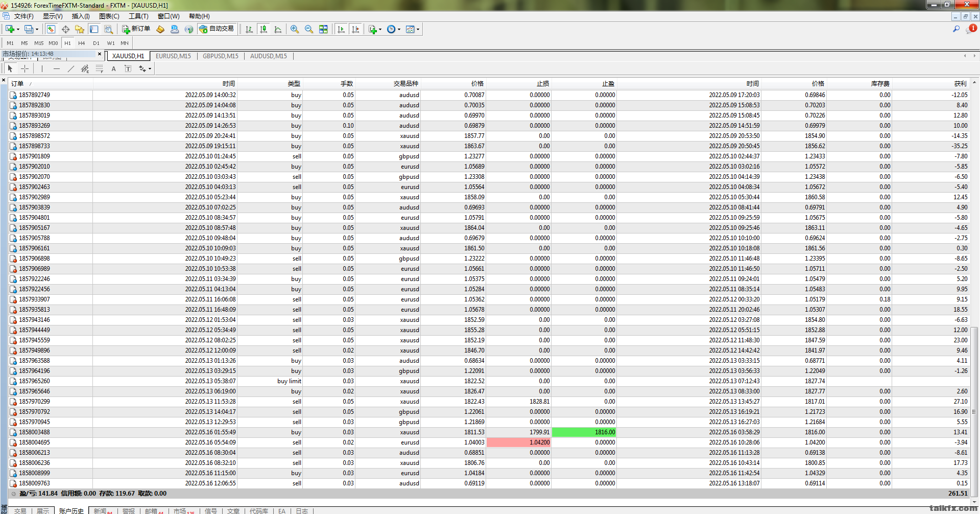Screen dimensions: 980x514
Task: Select the text label T tool
Action: pos(128,68)
